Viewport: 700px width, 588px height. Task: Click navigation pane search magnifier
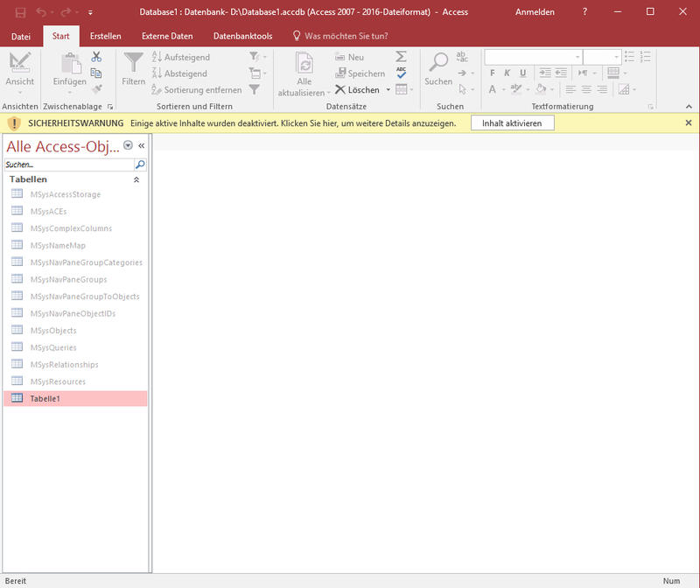click(140, 164)
